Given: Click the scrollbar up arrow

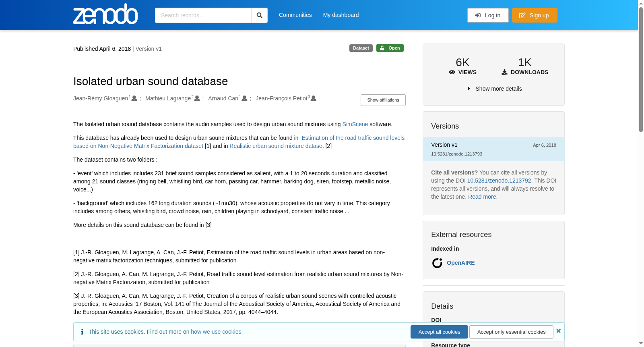Looking at the screenshot, I should tap(641, 3).
